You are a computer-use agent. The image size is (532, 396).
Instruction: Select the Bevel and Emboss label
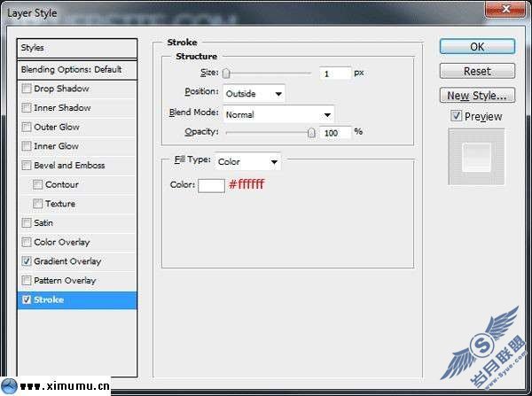(69, 166)
